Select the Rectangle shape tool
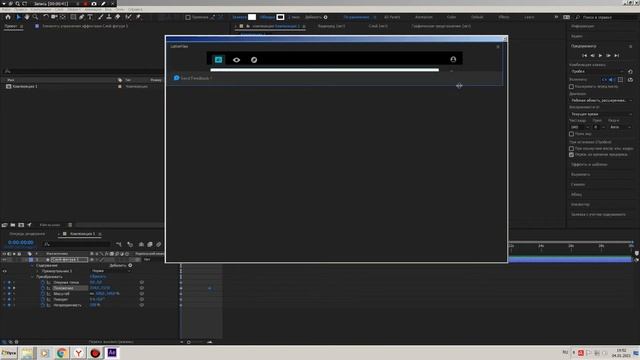The width and height of the screenshot is (640, 360). (x=73, y=17)
